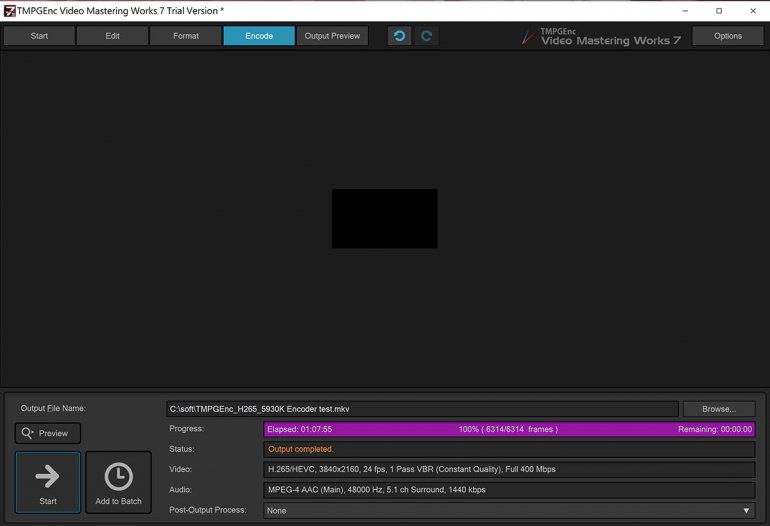Close the TMPGEnc window
This screenshot has width=770, height=526.
[753, 11]
